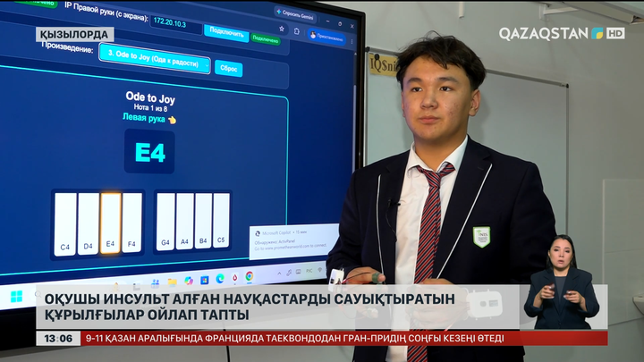Show hidden system tray icons chevron

point(279,274)
